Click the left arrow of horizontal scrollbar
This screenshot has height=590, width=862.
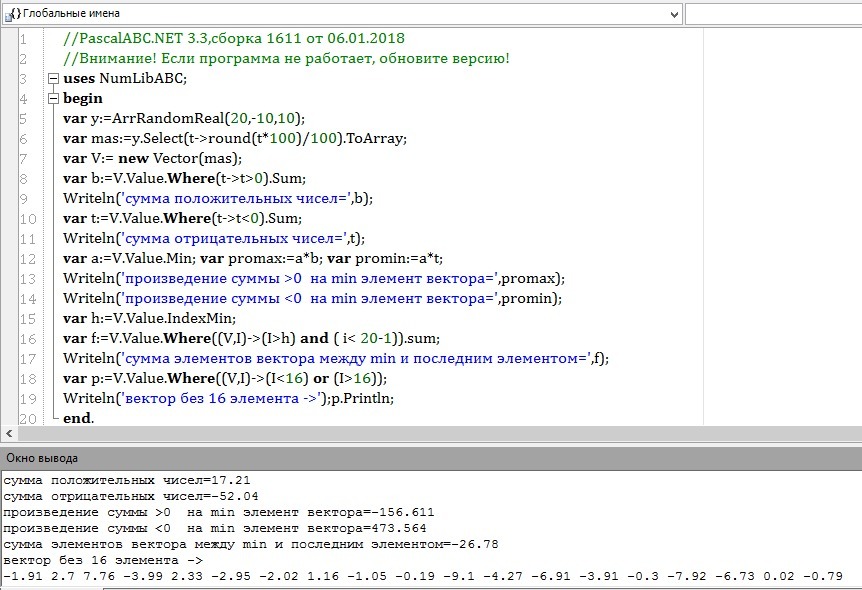point(9,434)
